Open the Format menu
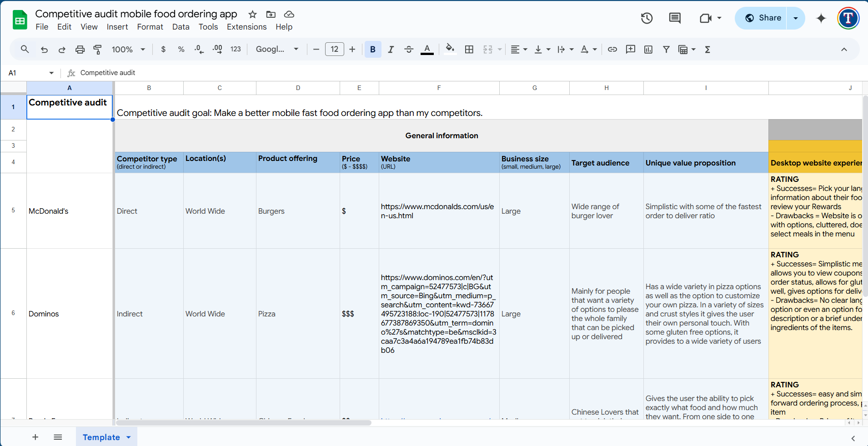This screenshot has height=446, width=868. 150,27
